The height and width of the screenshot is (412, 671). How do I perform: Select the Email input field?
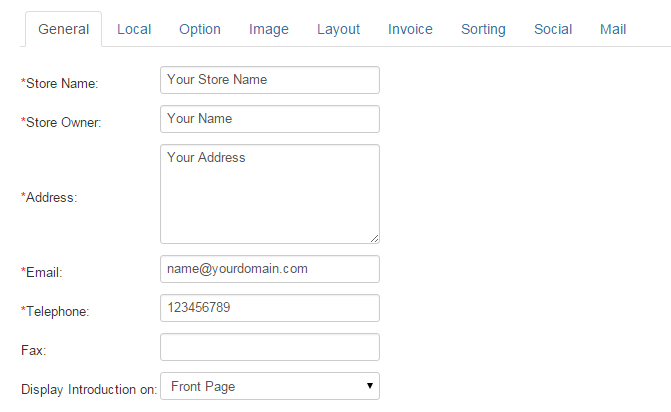269,269
